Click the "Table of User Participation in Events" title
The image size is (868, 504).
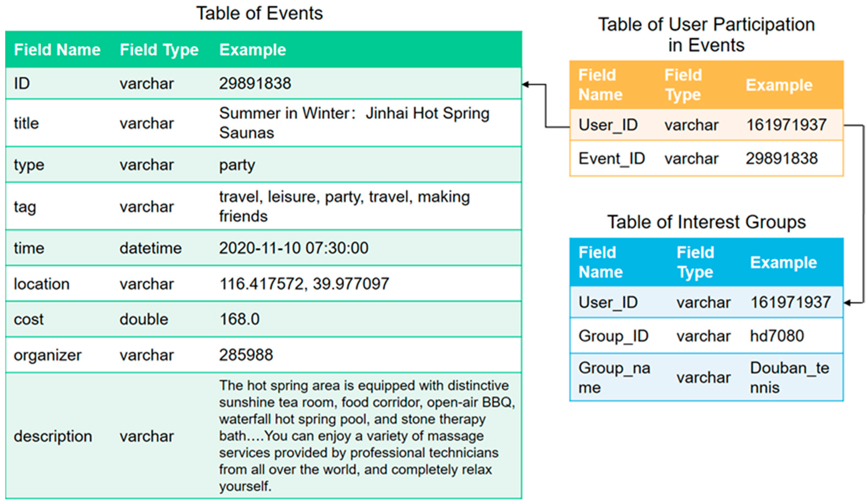point(706,35)
